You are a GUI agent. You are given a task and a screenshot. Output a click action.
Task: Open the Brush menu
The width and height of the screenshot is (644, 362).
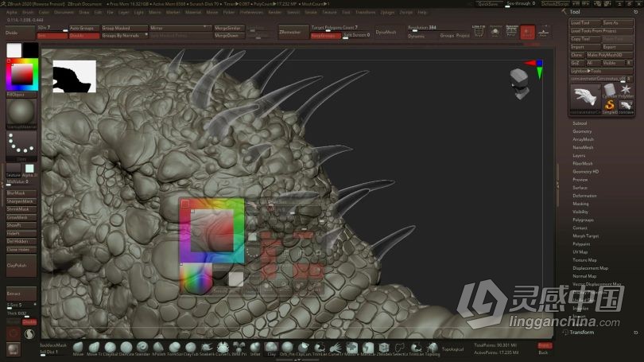28,12
